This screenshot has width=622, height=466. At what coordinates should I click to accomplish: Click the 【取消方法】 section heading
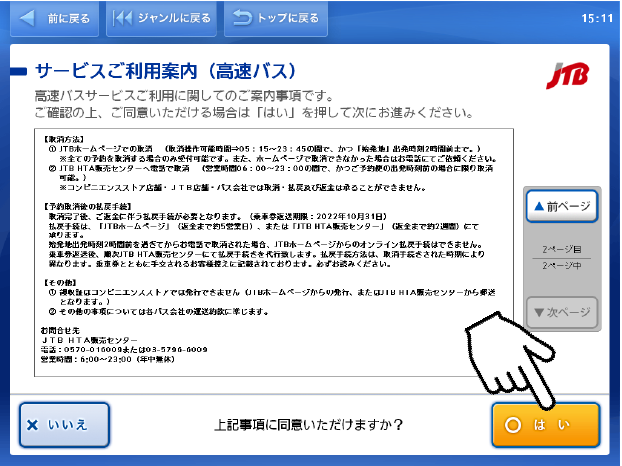click(x=63, y=139)
